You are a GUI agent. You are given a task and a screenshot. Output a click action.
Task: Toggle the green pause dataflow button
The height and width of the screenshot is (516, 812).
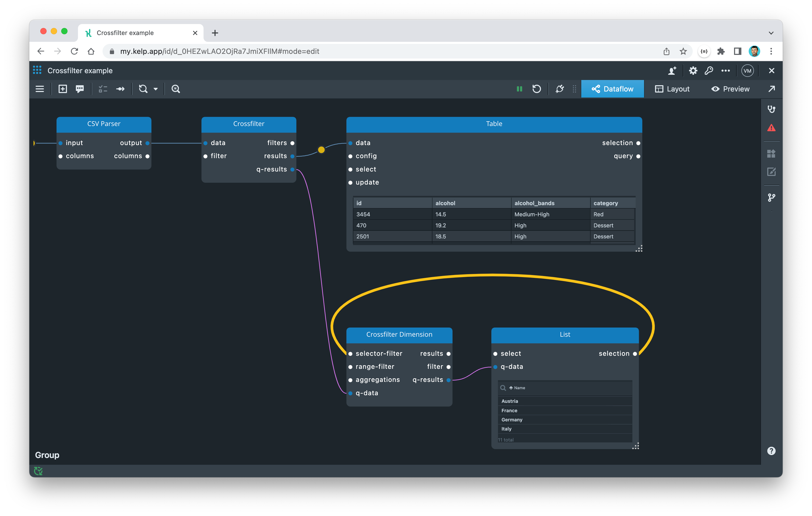tap(519, 89)
